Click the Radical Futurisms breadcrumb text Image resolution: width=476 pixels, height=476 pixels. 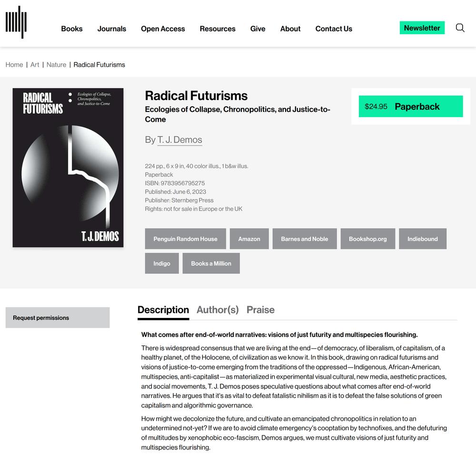(99, 65)
